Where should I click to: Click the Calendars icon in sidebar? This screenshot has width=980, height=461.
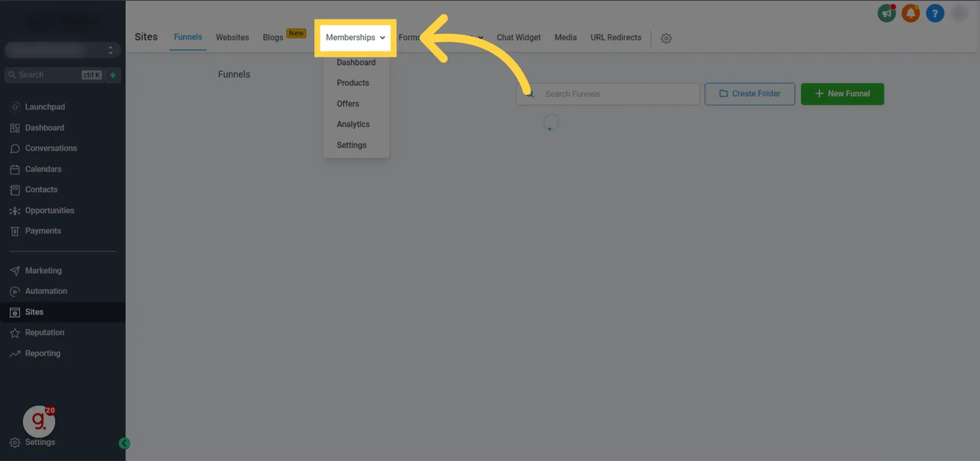(x=15, y=170)
